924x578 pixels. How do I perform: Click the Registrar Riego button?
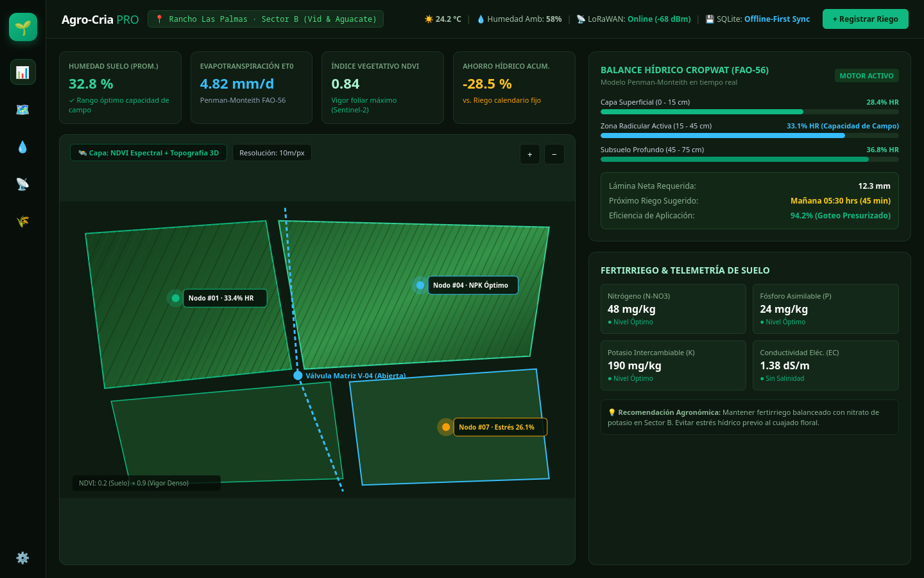tap(866, 19)
